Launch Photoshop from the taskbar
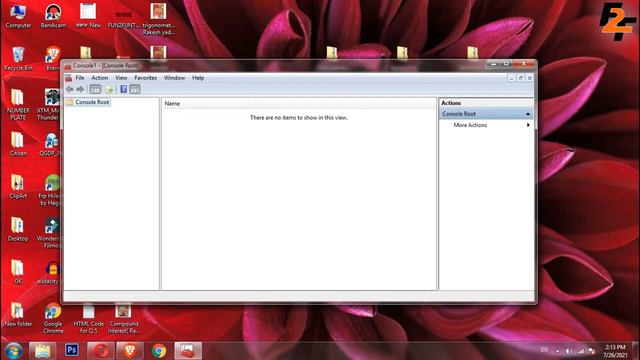The image size is (640, 360). [71, 350]
